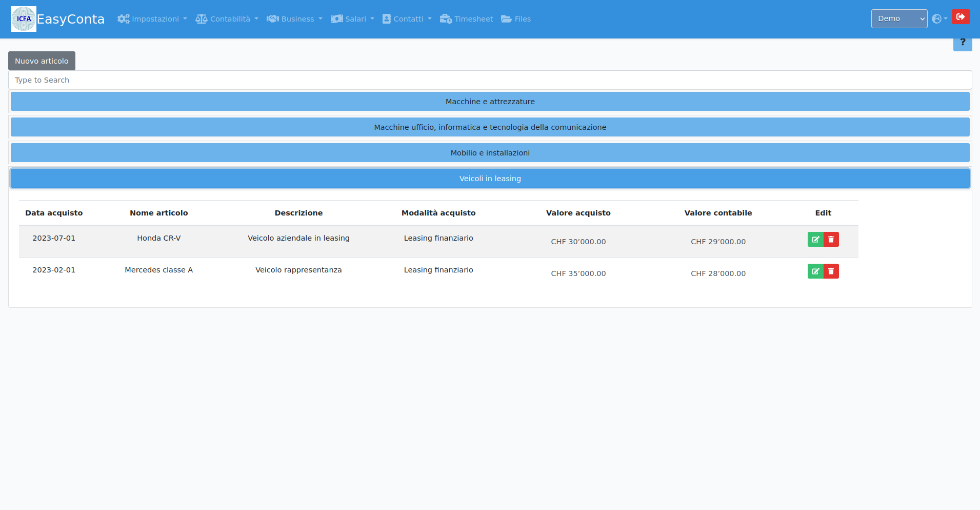The height and width of the screenshot is (510, 980).
Task: Click the ICFA EasyConta logo
Action: point(24,19)
